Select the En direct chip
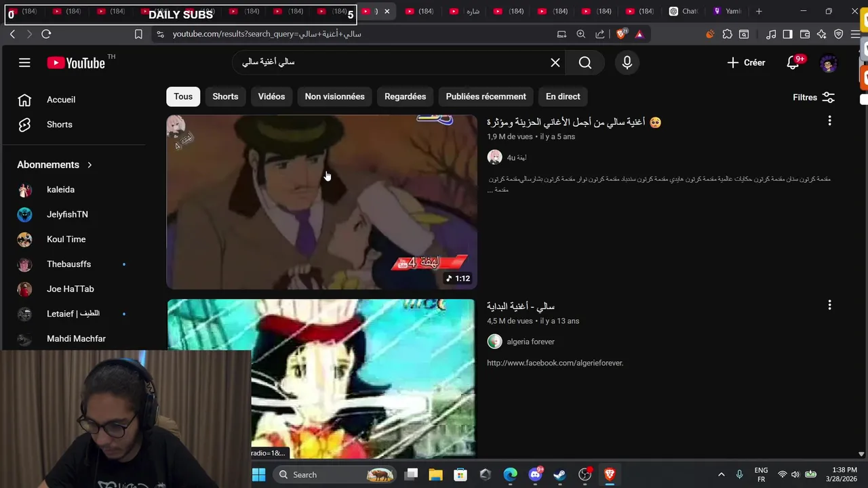 [x=563, y=96]
